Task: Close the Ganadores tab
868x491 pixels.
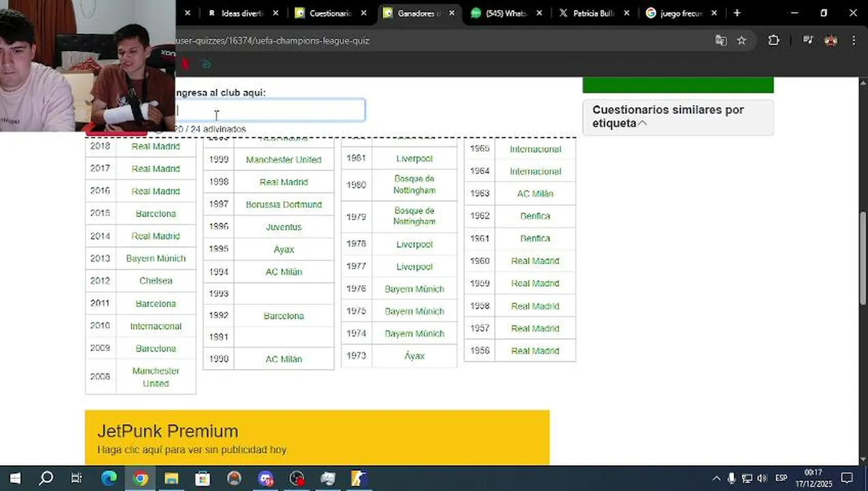Action: point(451,13)
